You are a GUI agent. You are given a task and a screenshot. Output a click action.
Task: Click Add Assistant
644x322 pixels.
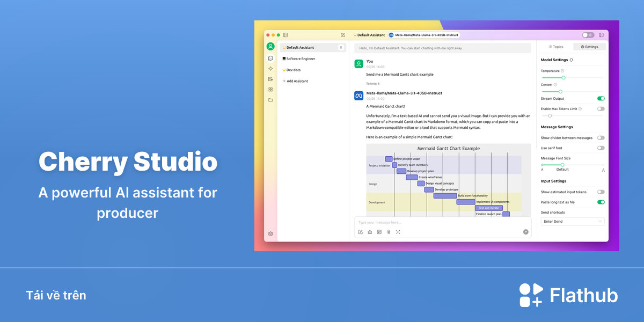[295, 82]
